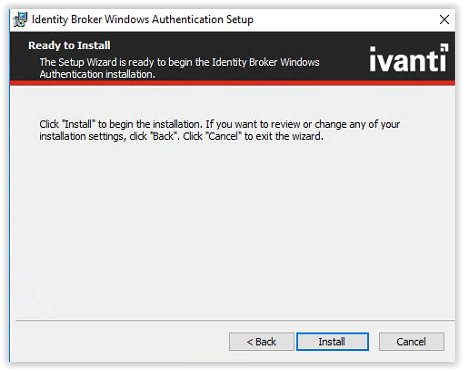The image size is (463, 370).
Task: Click the ivanti logo in the header
Action: [409, 58]
